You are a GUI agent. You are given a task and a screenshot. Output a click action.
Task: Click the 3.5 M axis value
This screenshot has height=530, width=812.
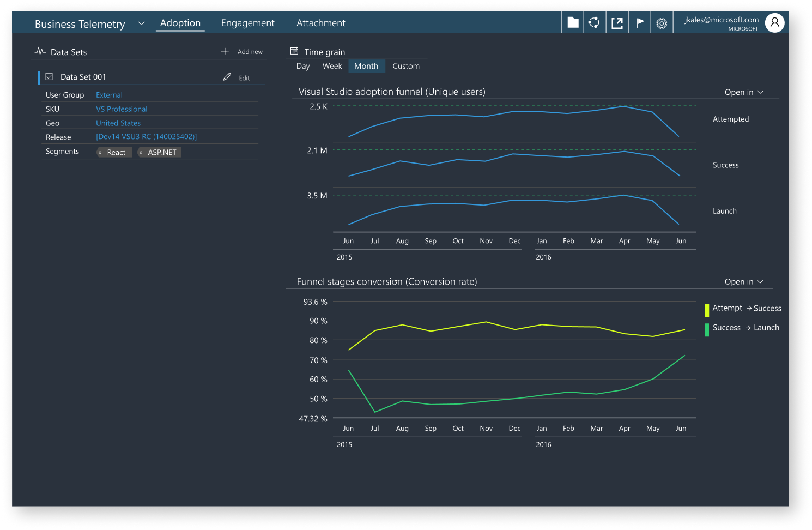[x=317, y=196]
